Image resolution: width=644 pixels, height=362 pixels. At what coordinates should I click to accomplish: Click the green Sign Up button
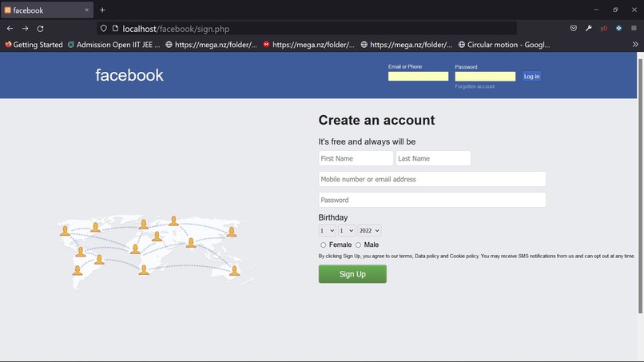(352, 274)
